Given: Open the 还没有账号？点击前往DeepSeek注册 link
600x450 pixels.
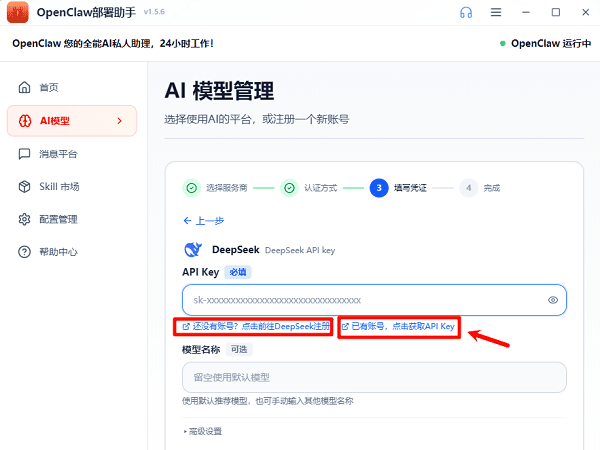Looking at the screenshot, I should coord(256,326).
